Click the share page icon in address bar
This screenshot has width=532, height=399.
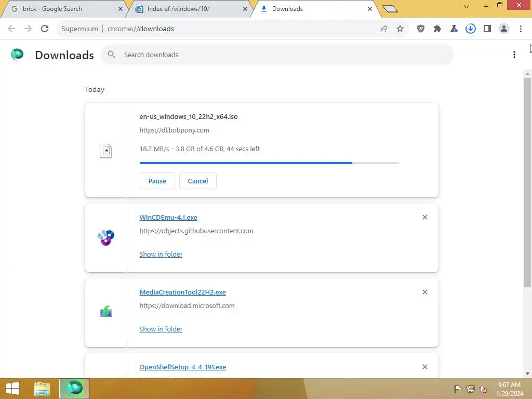pyautogui.click(x=383, y=29)
